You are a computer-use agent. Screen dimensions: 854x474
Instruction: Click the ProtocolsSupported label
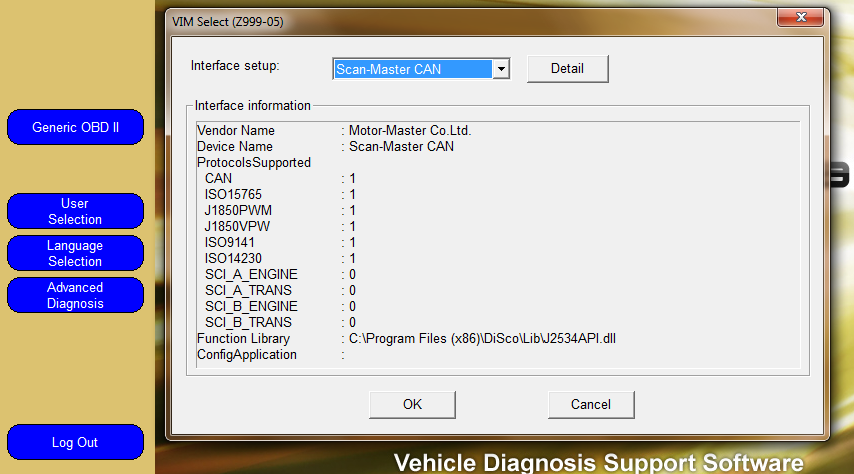click(254, 162)
